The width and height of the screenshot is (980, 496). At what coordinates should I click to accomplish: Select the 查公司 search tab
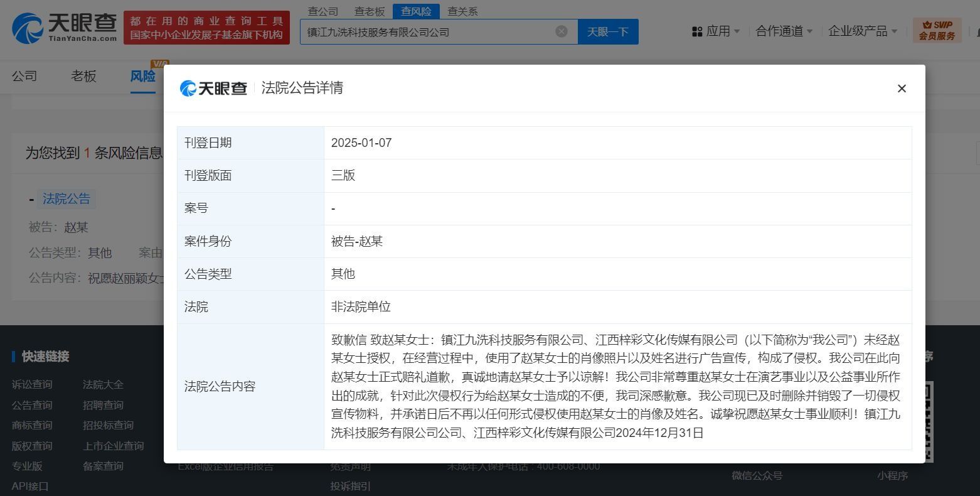click(x=323, y=11)
